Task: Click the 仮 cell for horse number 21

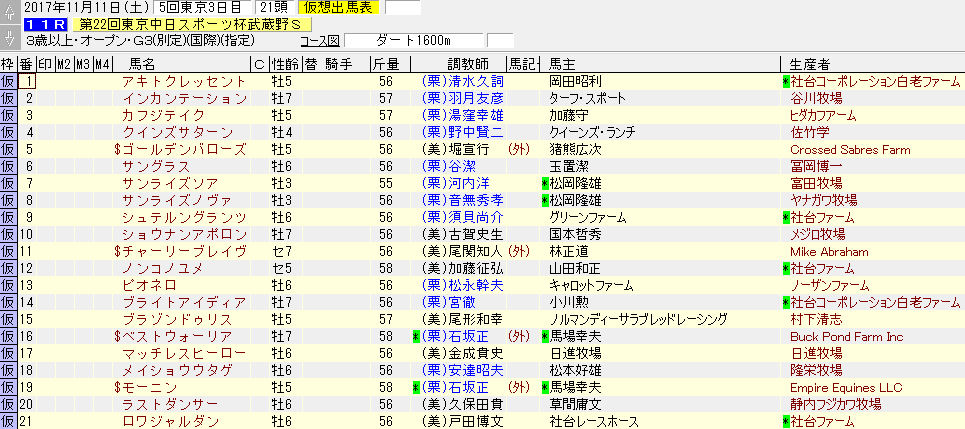Action: [x=8, y=422]
